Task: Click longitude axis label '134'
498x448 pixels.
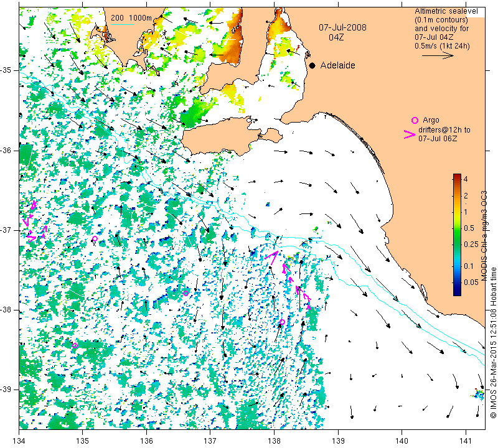Action: pyautogui.click(x=19, y=441)
